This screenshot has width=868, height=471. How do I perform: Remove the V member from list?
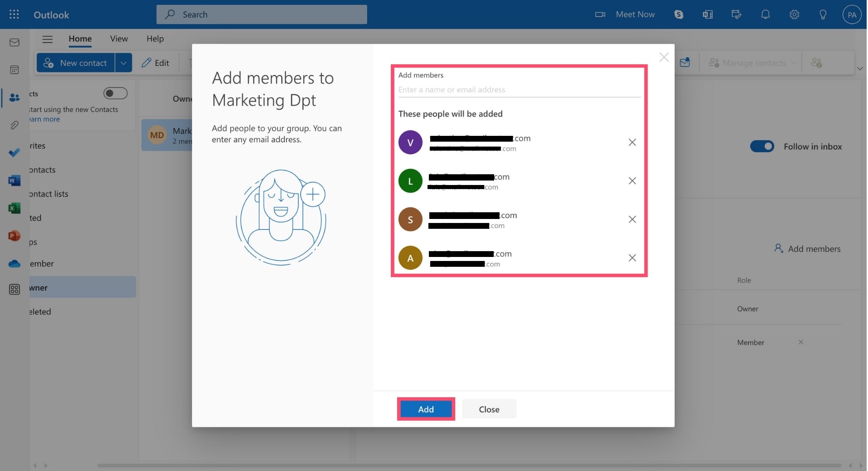pyautogui.click(x=633, y=143)
